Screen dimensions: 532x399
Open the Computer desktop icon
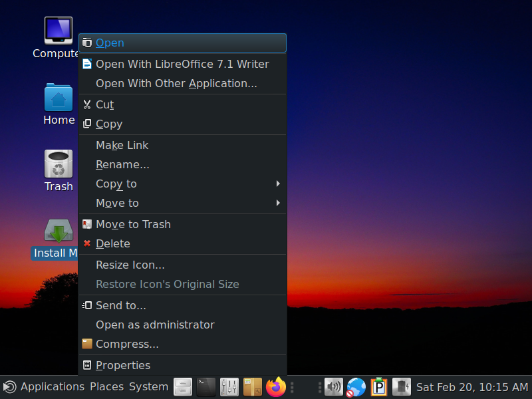tap(59, 31)
